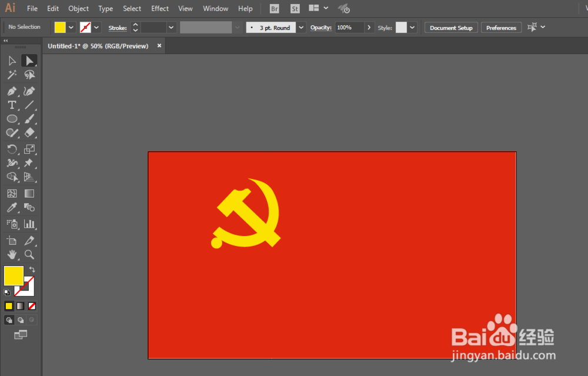The image size is (588, 376).
Task: Set paint mode to Gradient
Action: pos(20,306)
